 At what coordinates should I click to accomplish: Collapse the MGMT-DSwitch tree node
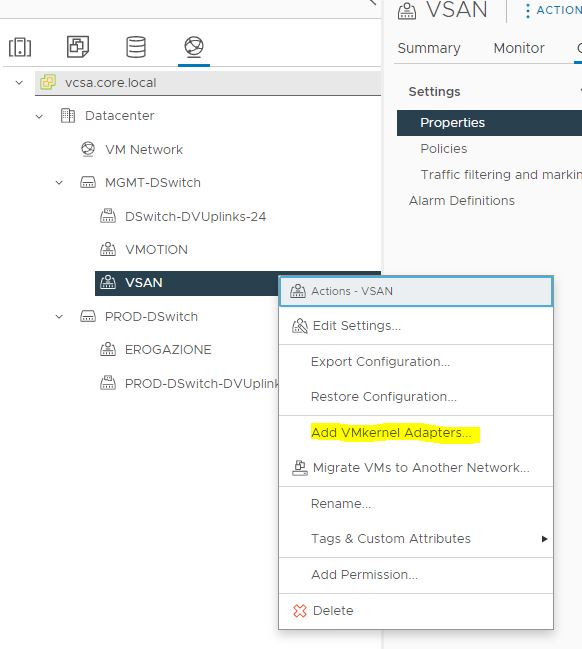(59, 183)
